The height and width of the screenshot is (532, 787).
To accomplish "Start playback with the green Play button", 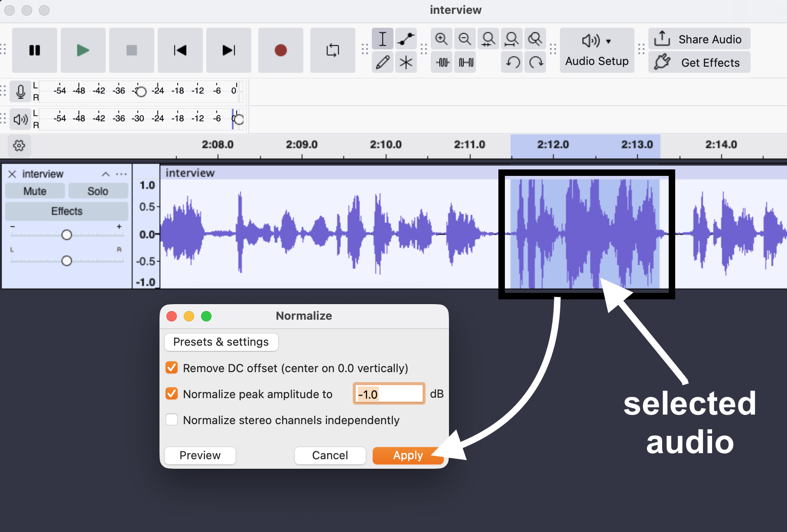I will point(83,50).
